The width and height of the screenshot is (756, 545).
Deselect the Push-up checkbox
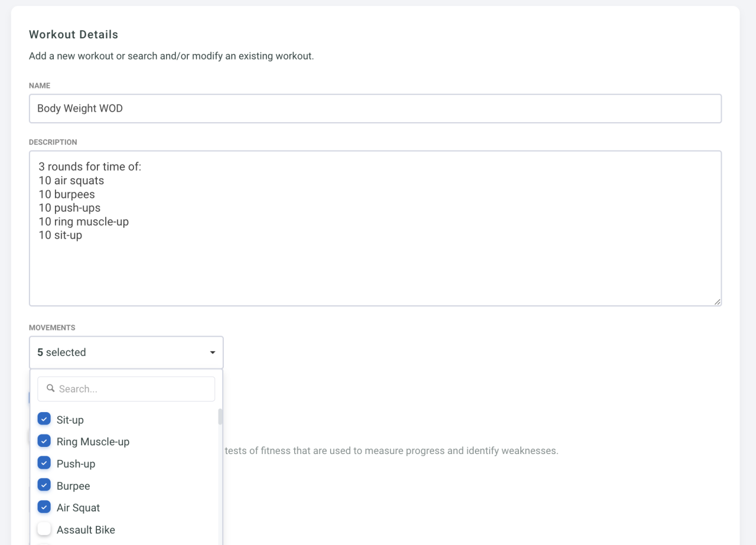click(44, 463)
